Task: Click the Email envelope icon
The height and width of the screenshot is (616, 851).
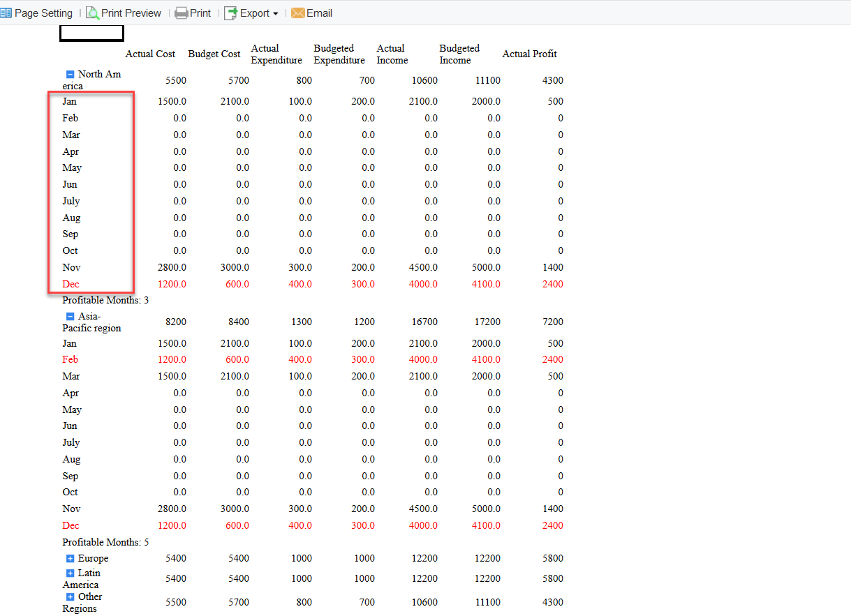Action: (x=298, y=13)
